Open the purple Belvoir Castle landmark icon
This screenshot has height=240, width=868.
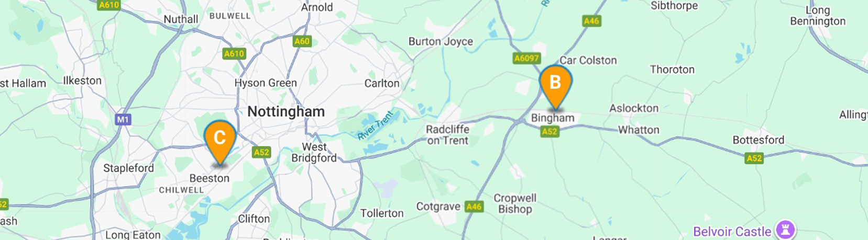coord(785,230)
